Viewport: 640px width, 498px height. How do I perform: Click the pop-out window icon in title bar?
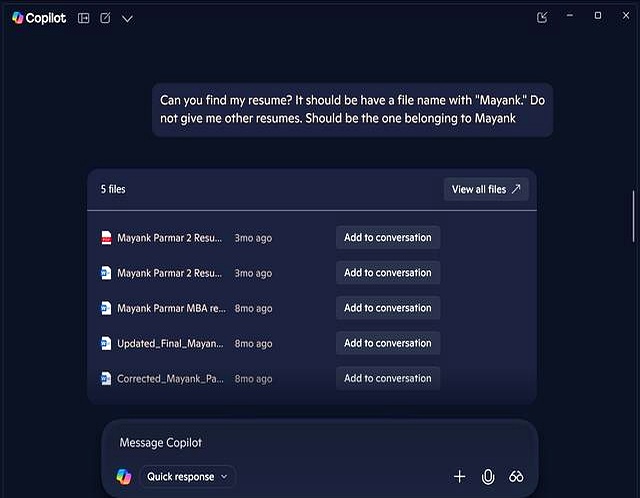[542, 17]
